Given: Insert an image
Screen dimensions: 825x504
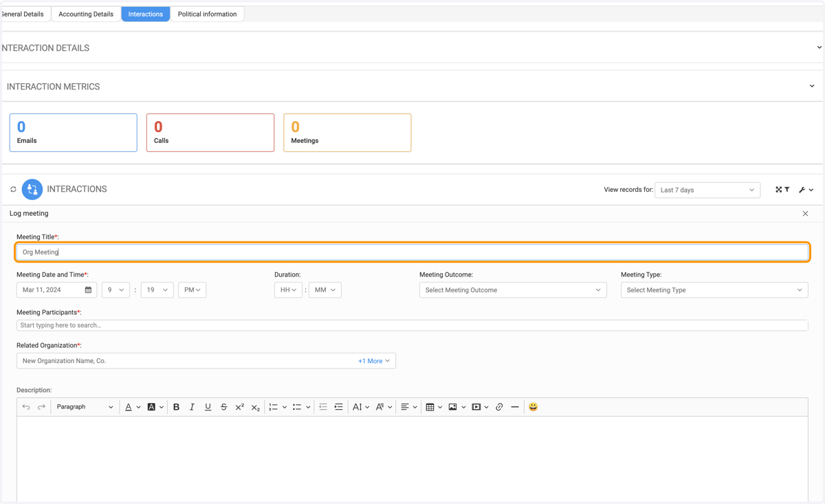Looking at the screenshot, I should coord(457,407).
